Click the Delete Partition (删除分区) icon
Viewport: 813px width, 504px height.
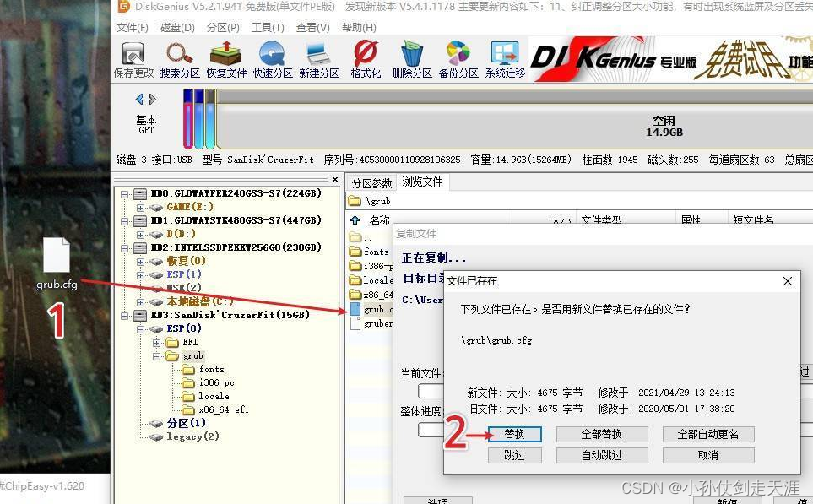click(412, 60)
